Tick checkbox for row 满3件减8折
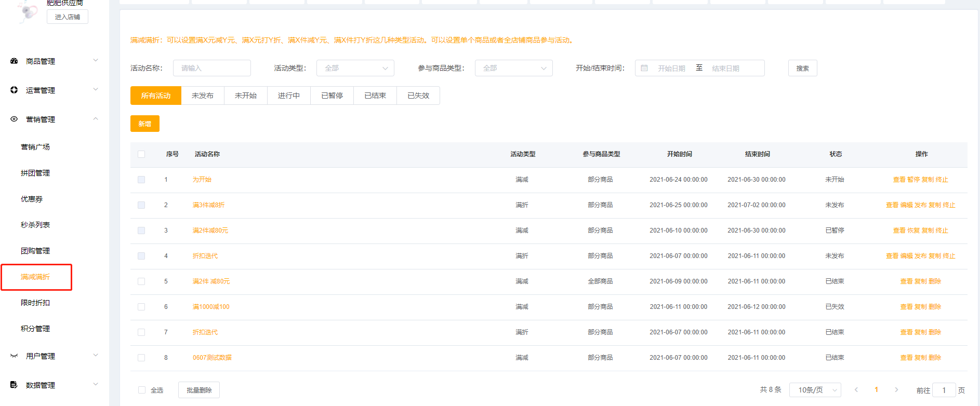Viewport: 980px width, 406px height. click(141, 205)
